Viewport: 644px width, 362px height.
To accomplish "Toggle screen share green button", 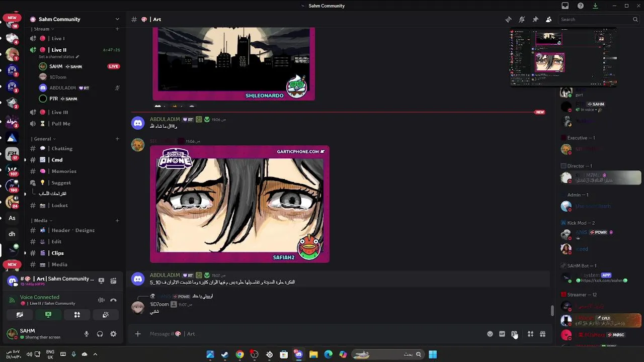I will 48,315.
